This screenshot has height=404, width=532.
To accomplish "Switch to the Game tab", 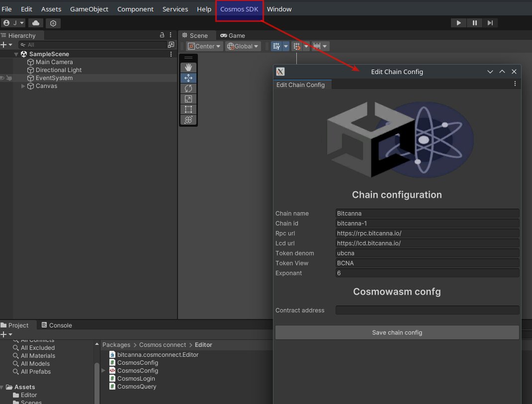I will 232,35.
